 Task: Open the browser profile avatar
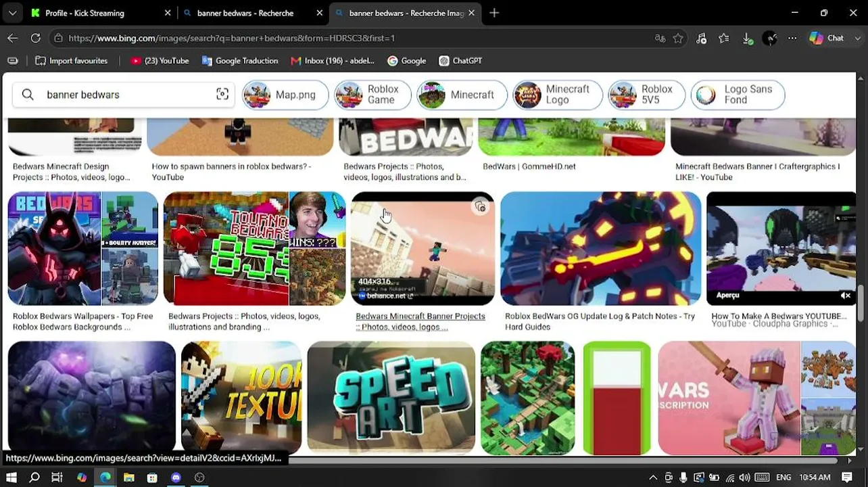tap(770, 39)
